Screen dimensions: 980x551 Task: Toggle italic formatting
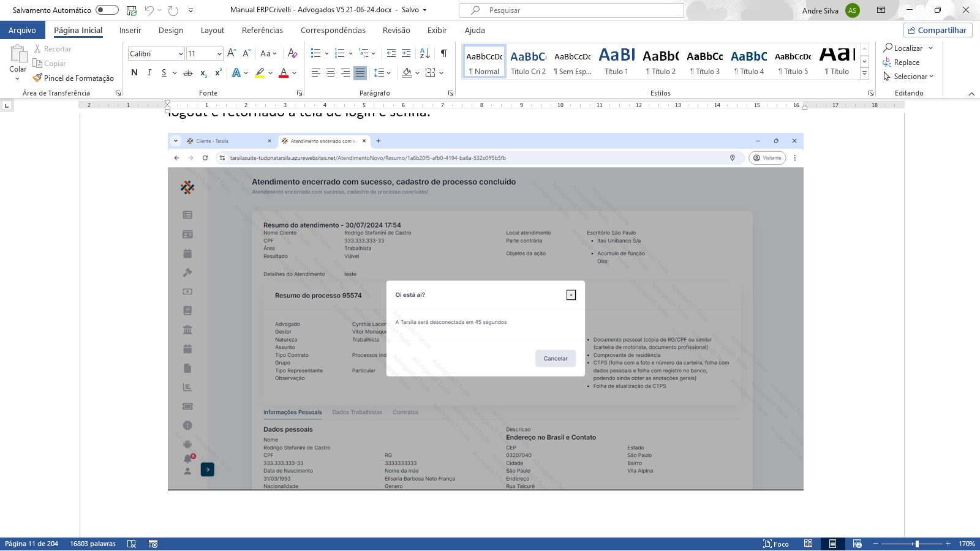click(149, 73)
